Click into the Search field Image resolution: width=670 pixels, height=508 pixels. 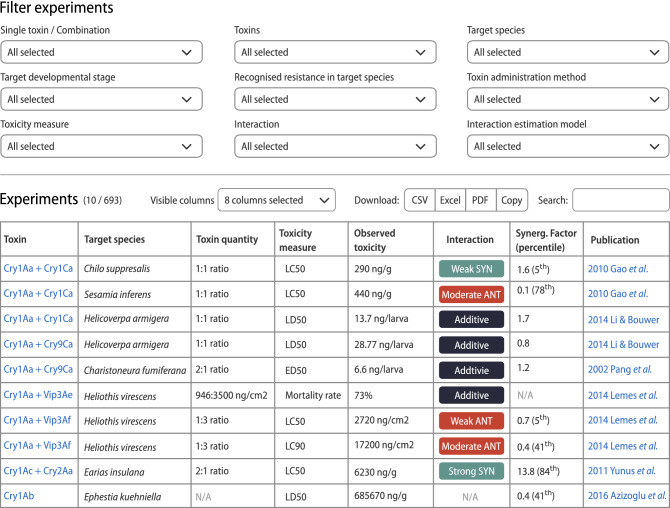pos(620,200)
